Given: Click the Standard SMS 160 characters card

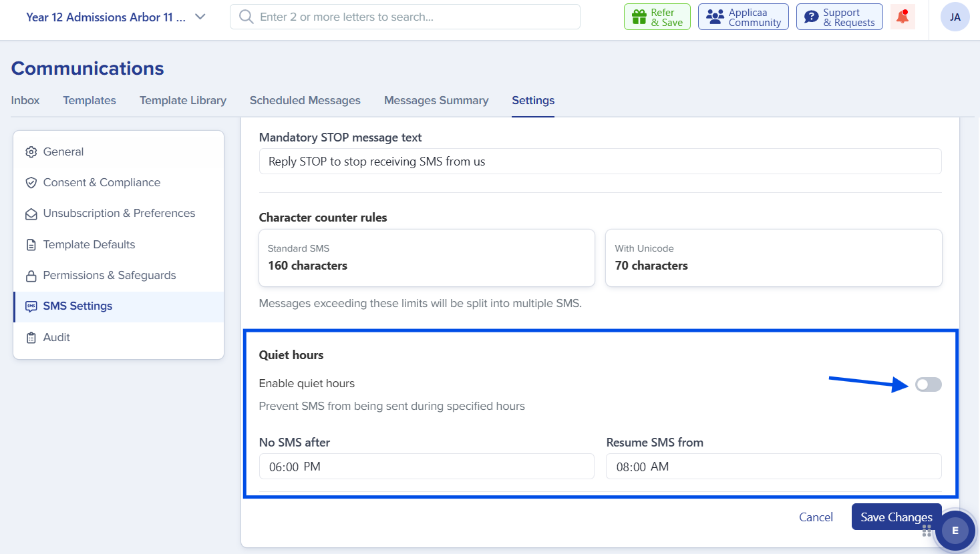Looking at the screenshot, I should [x=427, y=258].
